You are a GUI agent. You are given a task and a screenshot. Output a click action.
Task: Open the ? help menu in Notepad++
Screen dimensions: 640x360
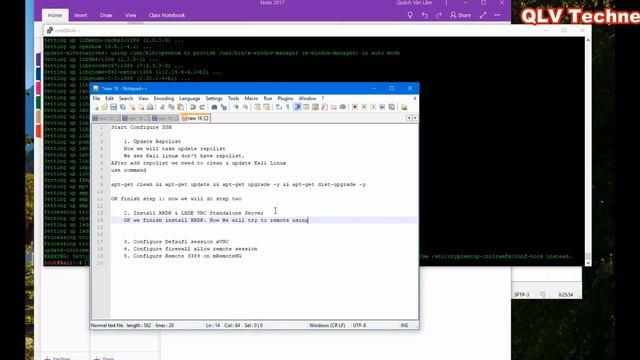(x=323, y=98)
